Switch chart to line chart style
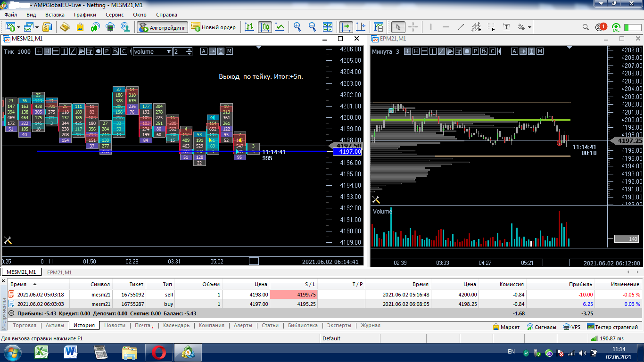 (x=280, y=27)
